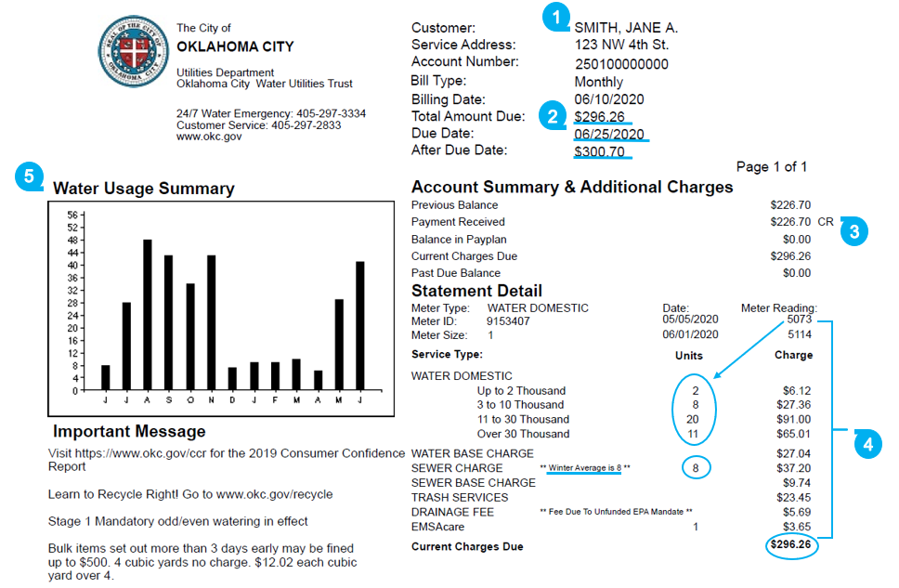This screenshot has width=899, height=588.
Task: Click the Bill Type value Monthly
Action: point(599,82)
